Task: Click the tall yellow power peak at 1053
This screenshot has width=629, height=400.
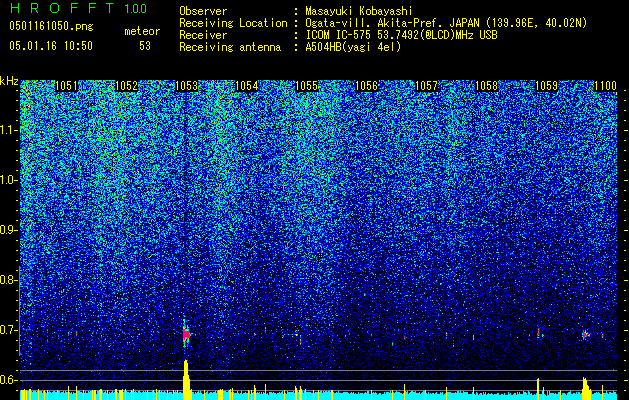Action: (x=186, y=380)
